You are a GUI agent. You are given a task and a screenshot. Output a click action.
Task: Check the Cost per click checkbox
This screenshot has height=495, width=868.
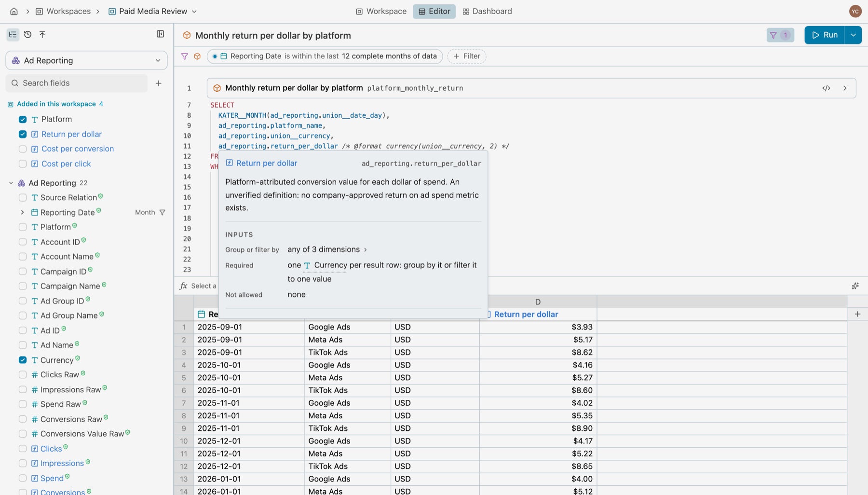point(23,164)
